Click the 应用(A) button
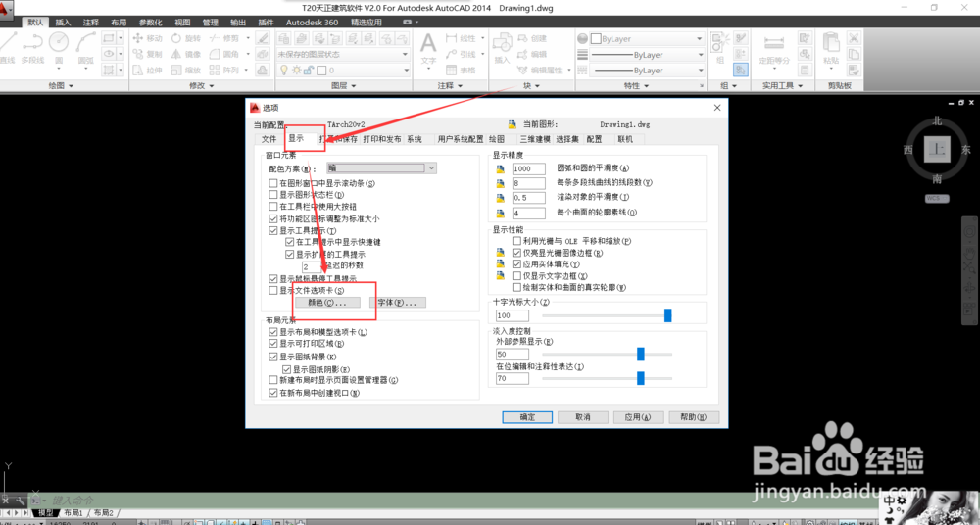Image resolution: width=980 pixels, height=525 pixels. pos(638,417)
